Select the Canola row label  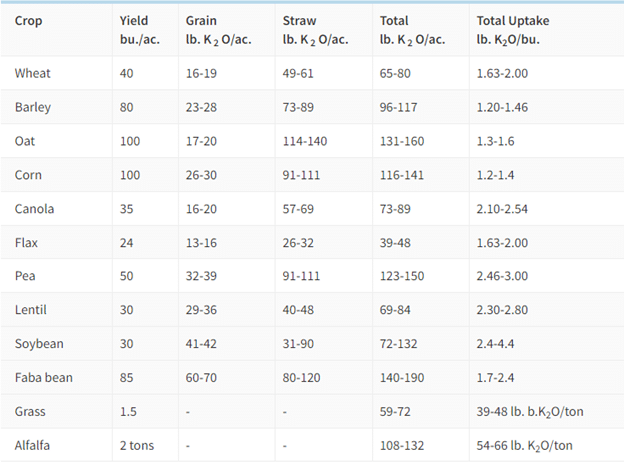(36, 209)
